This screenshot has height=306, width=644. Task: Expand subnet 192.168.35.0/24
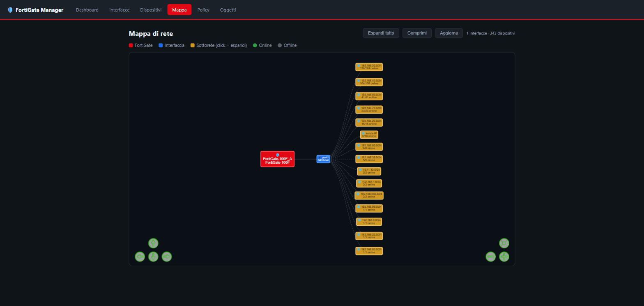[x=369, y=159]
